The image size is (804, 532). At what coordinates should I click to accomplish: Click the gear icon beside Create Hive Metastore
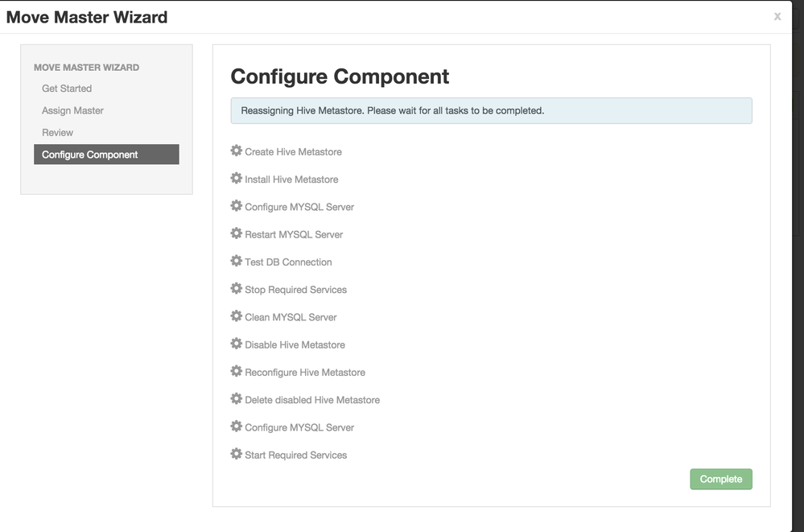(x=236, y=151)
